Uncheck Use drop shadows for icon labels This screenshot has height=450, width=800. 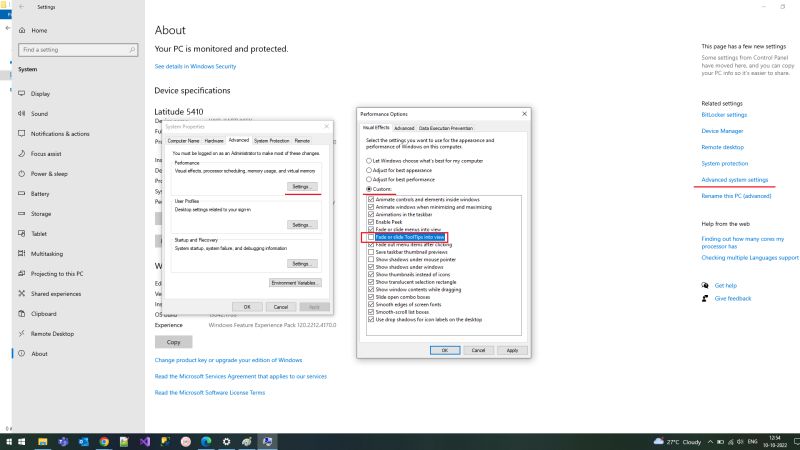[x=371, y=319]
